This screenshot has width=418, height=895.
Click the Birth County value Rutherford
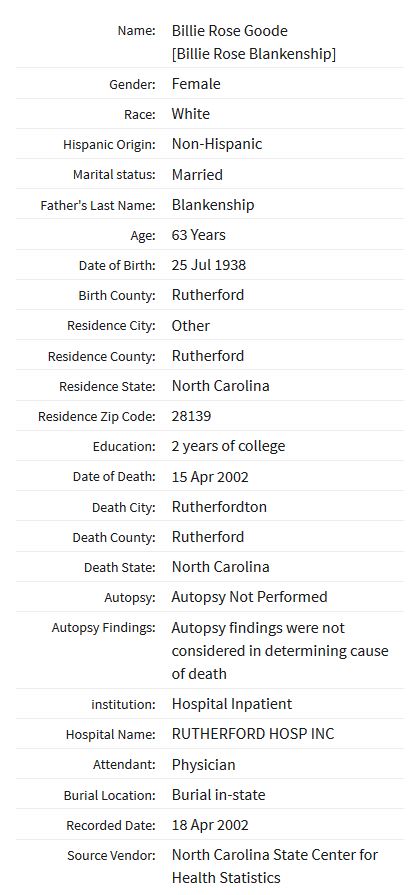(x=208, y=295)
